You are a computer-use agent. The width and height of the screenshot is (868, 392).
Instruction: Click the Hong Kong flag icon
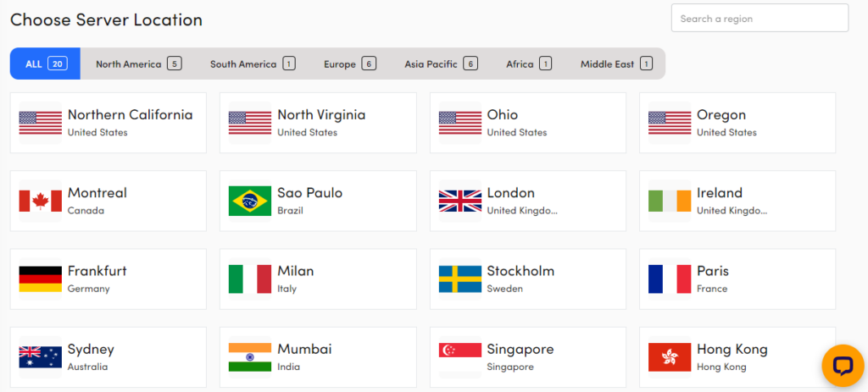click(x=670, y=356)
